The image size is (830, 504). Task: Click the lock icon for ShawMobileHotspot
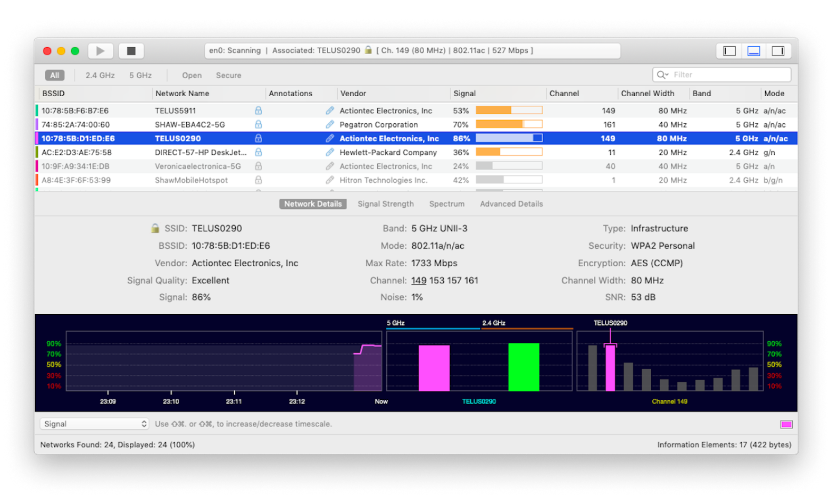tap(258, 180)
